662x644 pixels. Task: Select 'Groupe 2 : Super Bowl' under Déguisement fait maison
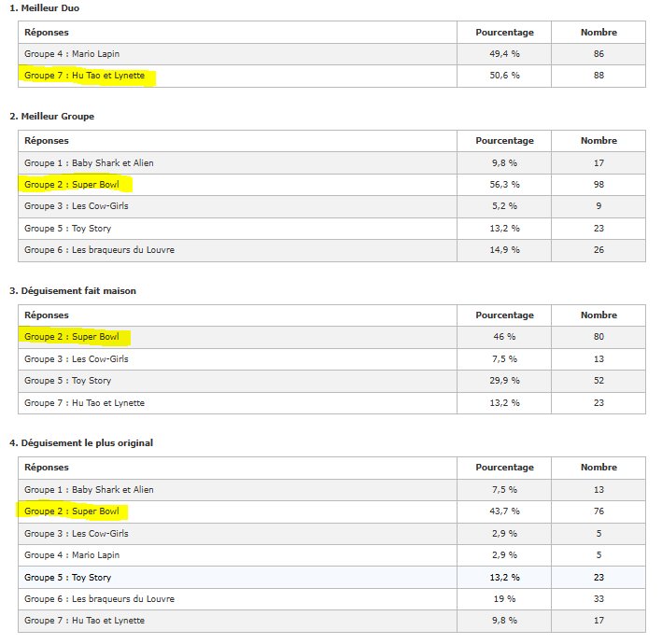[x=72, y=337]
